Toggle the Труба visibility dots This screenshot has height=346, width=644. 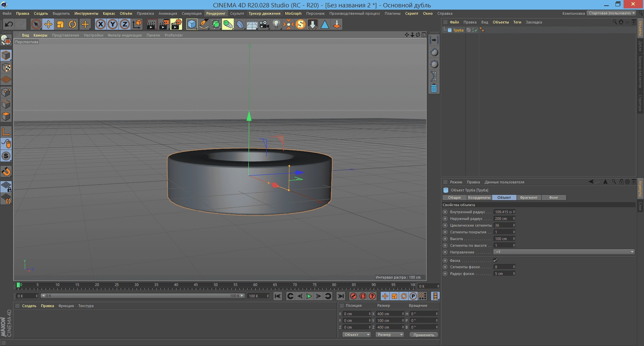[x=473, y=30]
